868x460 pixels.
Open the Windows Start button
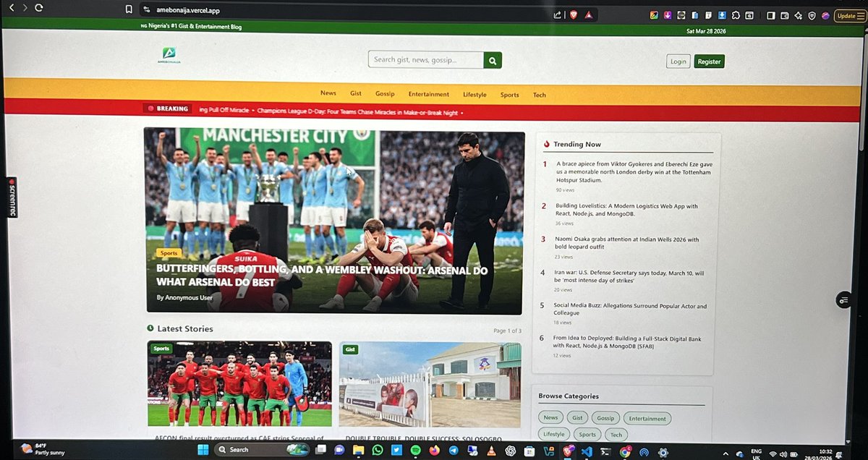coord(203,449)
